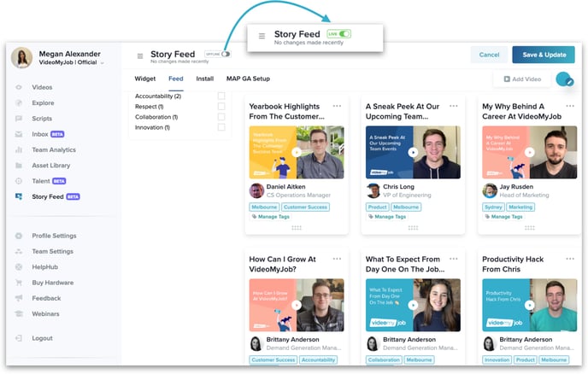Click the Sydney tag on Jay Rusden's card

coord(493,207)
